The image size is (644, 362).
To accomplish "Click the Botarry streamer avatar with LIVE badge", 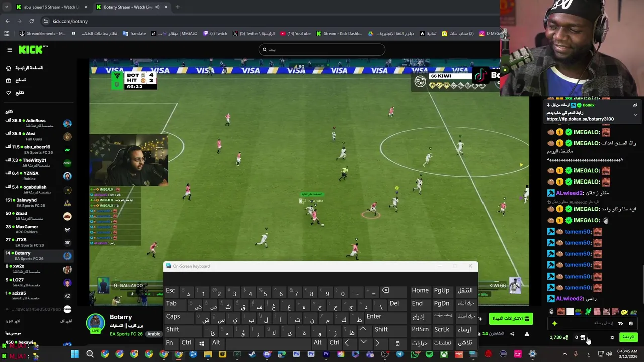I will pyautogui.click(x=96, y=324).
